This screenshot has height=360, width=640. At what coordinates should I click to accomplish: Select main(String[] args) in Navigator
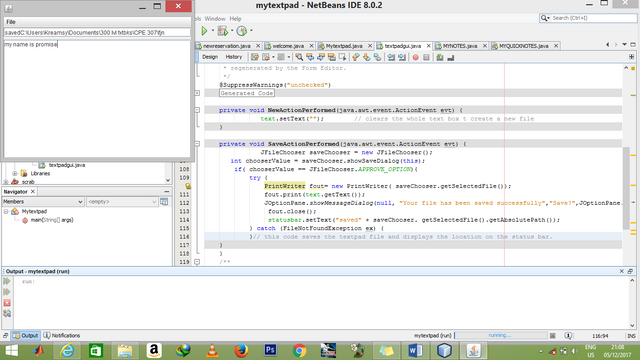tap(52, 220)
